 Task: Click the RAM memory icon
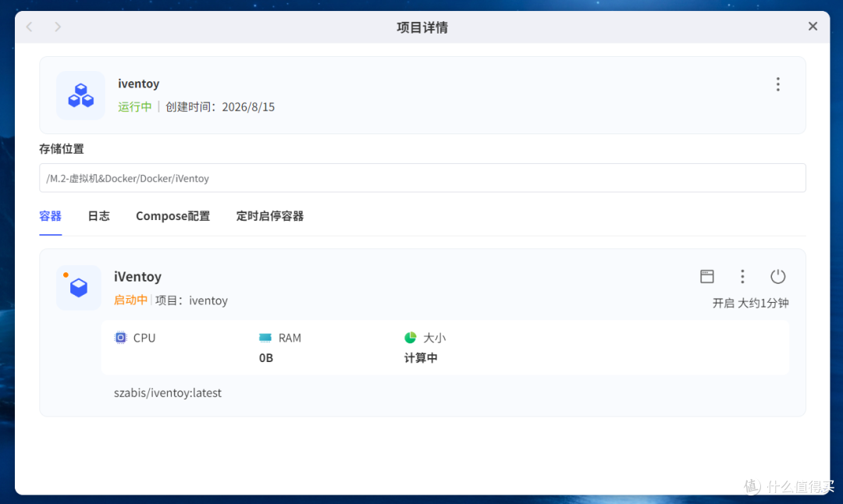pos(265,338)
